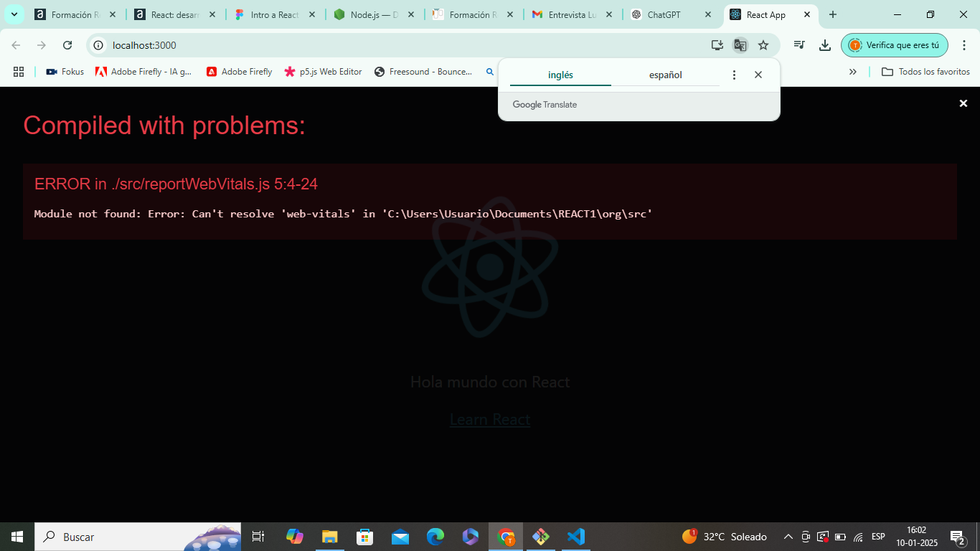Bookmark this page with the star
The height and width of the screenshot is (551, 980).
coord(763,45)
